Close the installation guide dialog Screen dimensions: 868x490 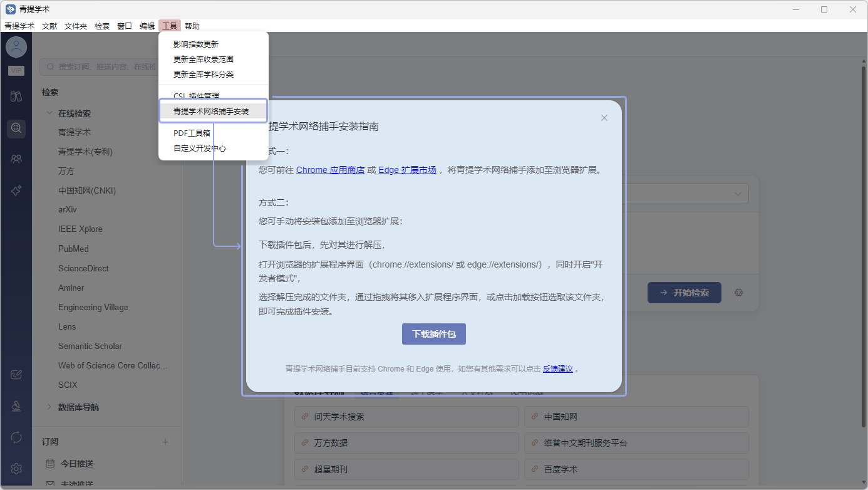coord(604,118)
